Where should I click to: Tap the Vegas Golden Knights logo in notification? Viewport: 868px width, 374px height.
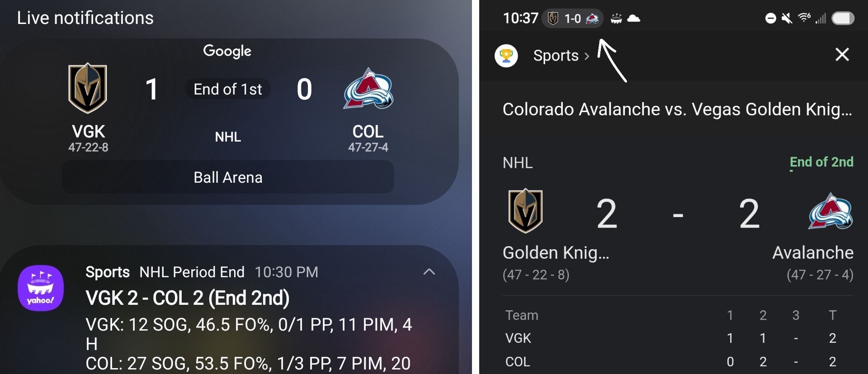pyautogui.click(x=88, y=88)
